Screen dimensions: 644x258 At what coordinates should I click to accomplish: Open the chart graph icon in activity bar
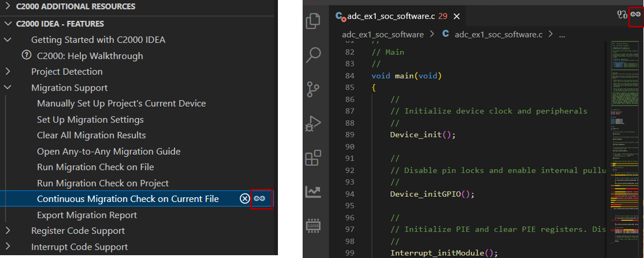[x=313, y=192]
